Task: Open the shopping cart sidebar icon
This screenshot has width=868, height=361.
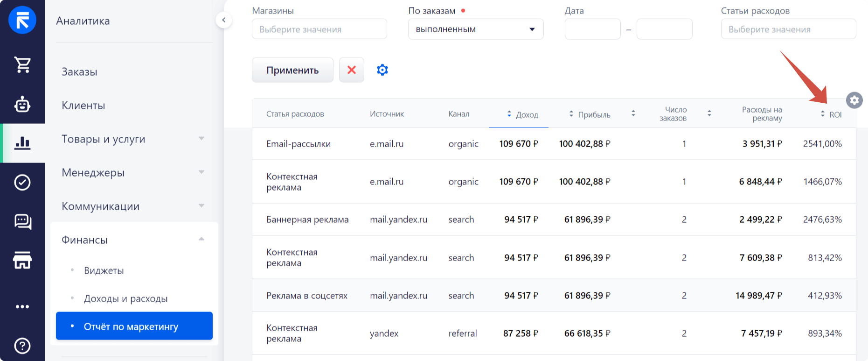Action: 22,64
